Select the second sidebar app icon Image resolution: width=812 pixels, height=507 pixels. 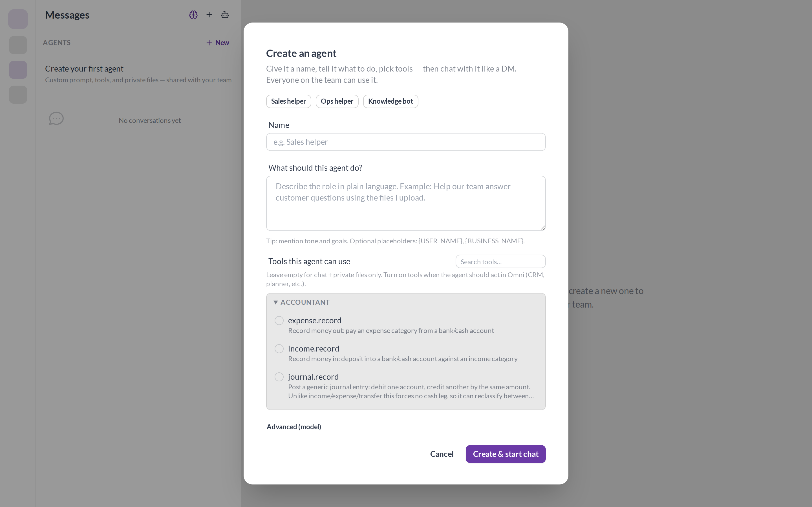click(18, 45)
